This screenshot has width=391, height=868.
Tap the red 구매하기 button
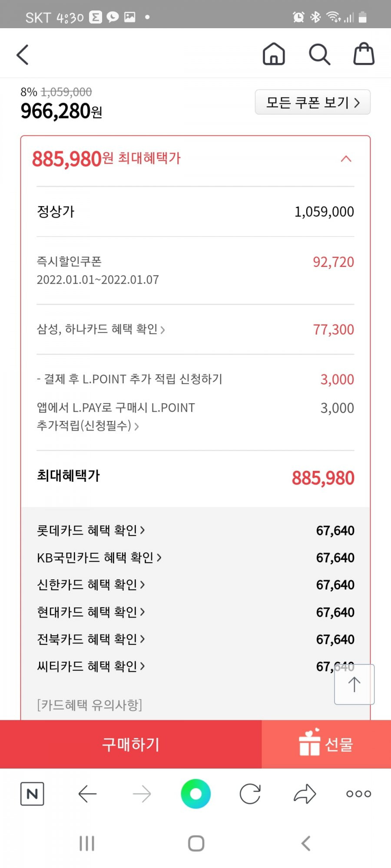(131, 744)
